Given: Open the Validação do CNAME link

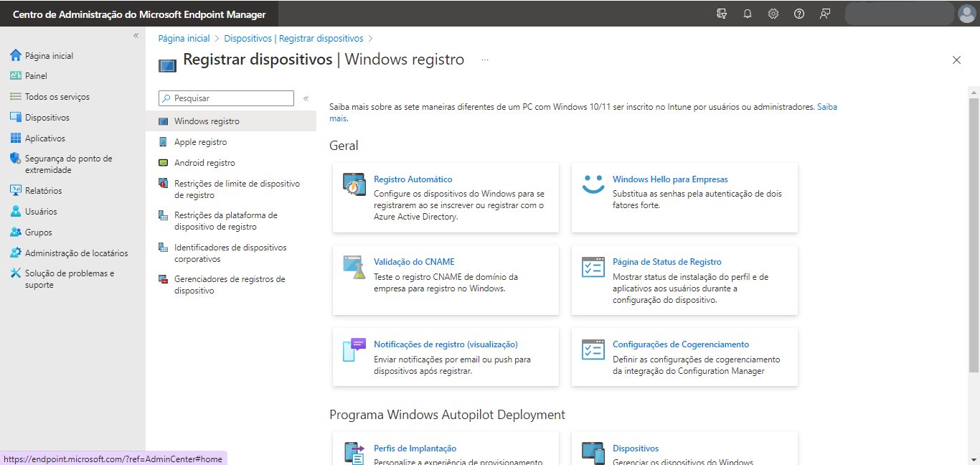Looking at the screenshot, I should pos(414,262).
